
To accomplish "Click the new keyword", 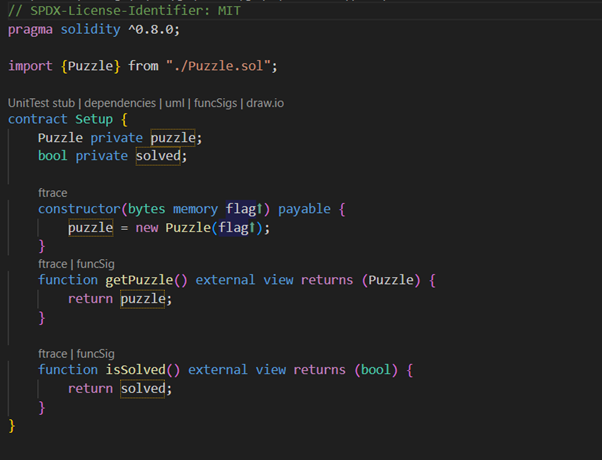I will (x=147, y=228).
